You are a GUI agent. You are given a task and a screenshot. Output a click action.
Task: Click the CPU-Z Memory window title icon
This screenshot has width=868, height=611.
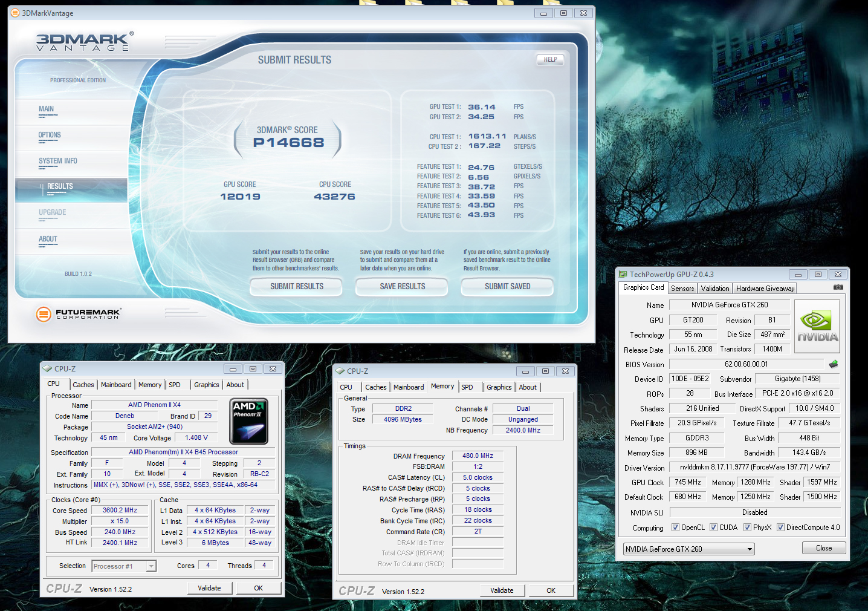[x=340, y=371]
